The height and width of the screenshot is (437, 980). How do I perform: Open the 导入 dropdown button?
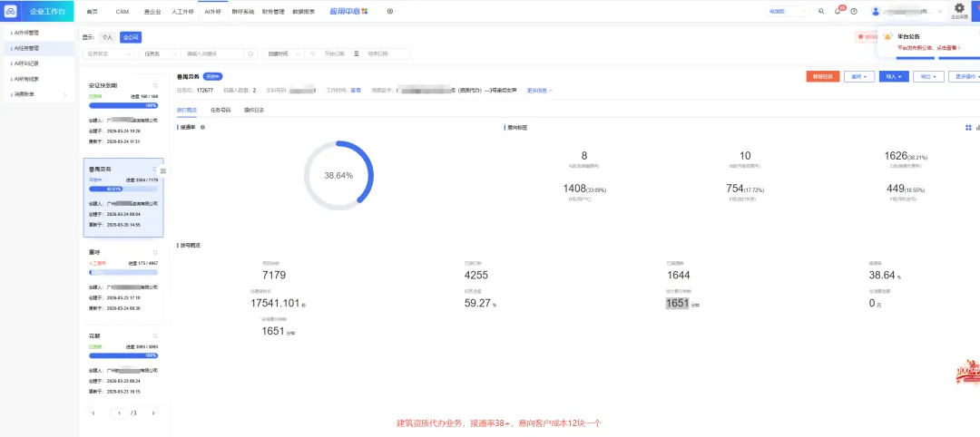[894, 76]
